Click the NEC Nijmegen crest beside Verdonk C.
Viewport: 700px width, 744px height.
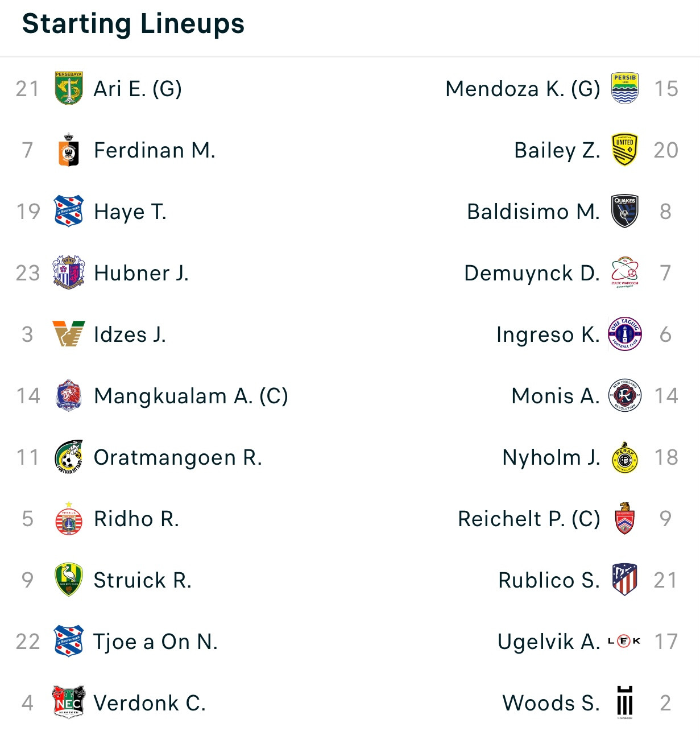pyautogui.click(x=69, y=702)
